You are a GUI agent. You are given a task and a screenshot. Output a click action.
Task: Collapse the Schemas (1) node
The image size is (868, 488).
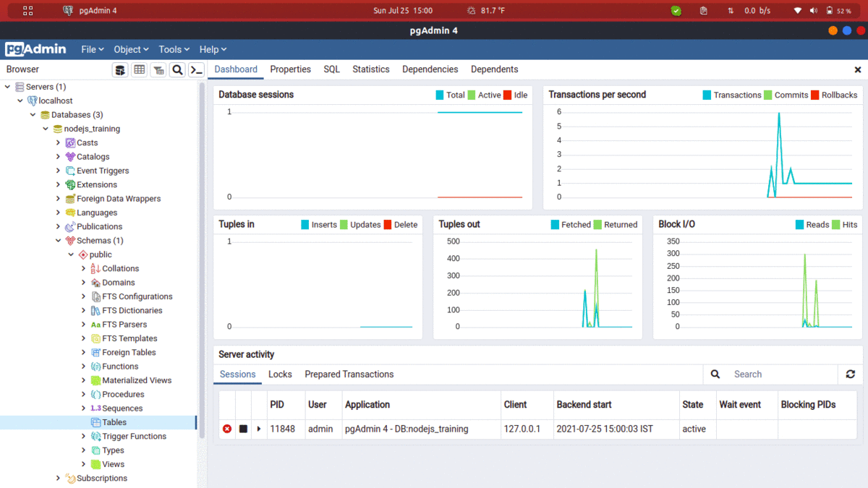coord(59,241)
